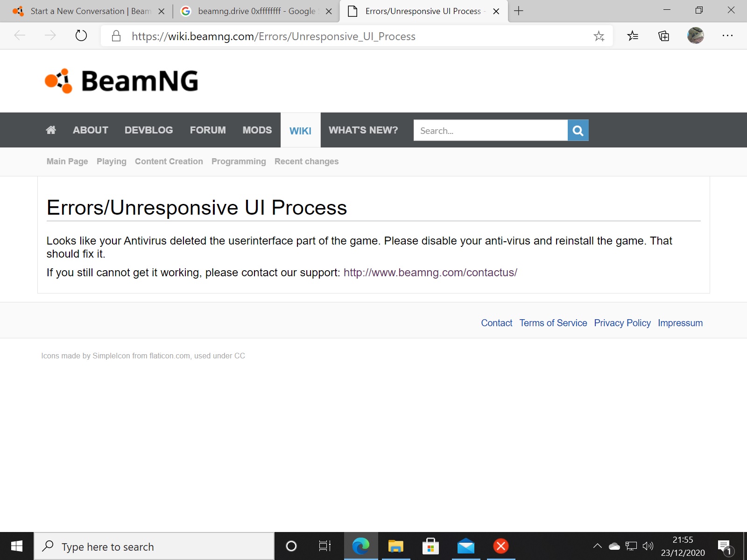Open the DEVBLOG menu item
This screenshot has width=747, height=560.
(x=148, y=130)
